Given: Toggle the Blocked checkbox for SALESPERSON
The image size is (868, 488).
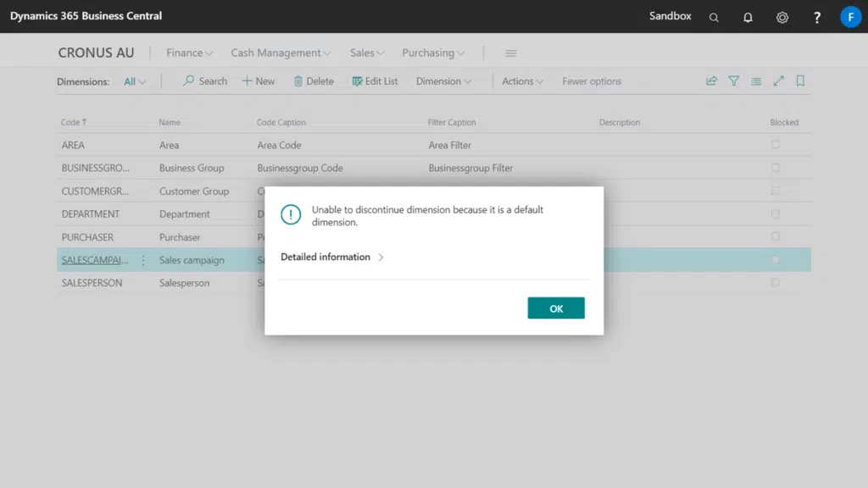Looking at the screenshot, I should (776, 283).
